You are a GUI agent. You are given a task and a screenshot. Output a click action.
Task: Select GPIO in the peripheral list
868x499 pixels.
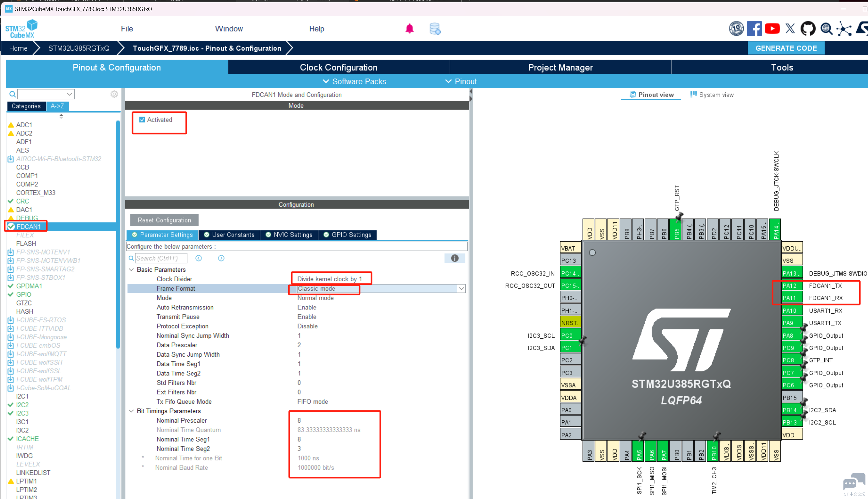(x=24, y=294)
